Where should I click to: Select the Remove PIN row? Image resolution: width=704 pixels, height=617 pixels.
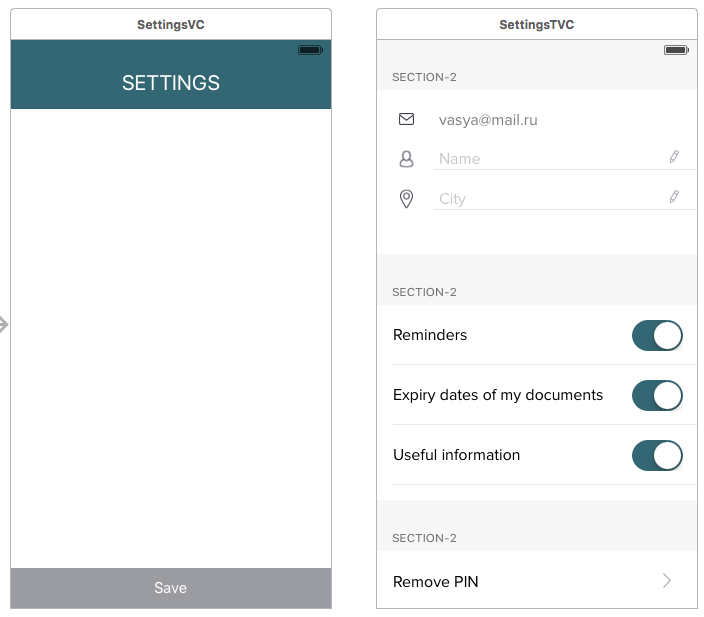pyautogui.click(x=537, y=580)
